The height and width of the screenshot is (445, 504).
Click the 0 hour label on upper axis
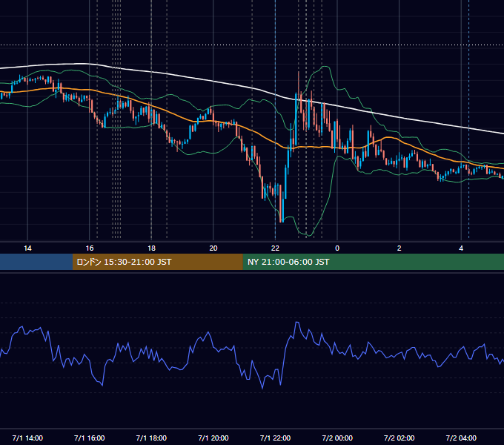click(337, 248)
